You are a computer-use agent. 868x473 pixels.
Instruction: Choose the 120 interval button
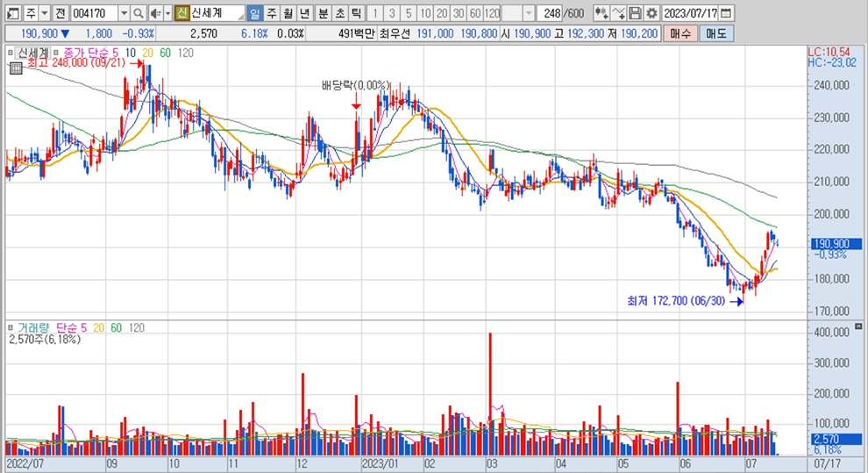pyautogui.click(x=492, y=13)
